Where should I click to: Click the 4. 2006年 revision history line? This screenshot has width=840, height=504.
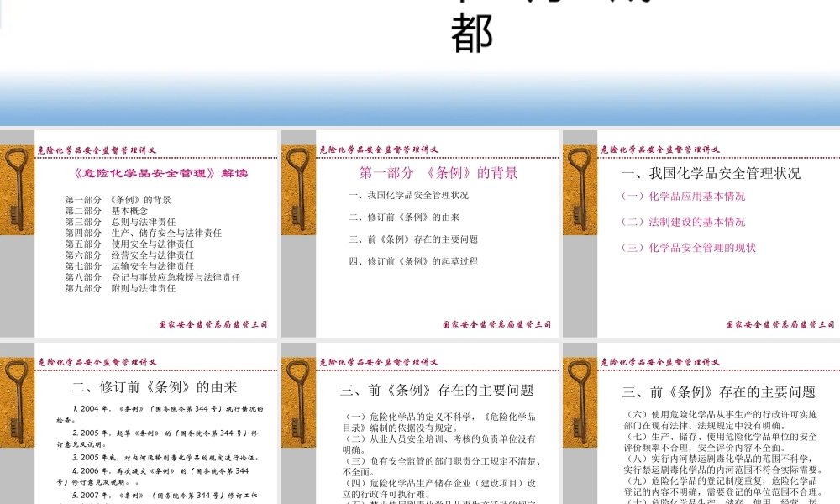(153, 476)
